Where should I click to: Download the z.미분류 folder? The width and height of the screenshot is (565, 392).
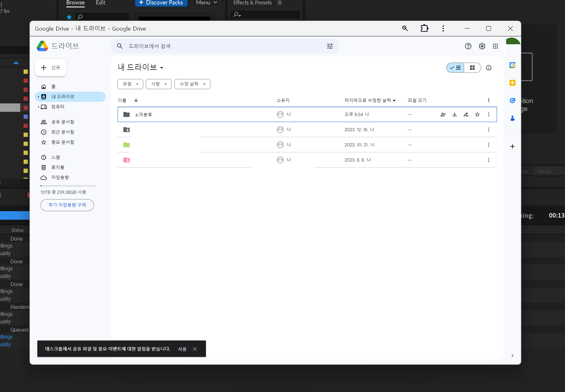click(455, 114)
